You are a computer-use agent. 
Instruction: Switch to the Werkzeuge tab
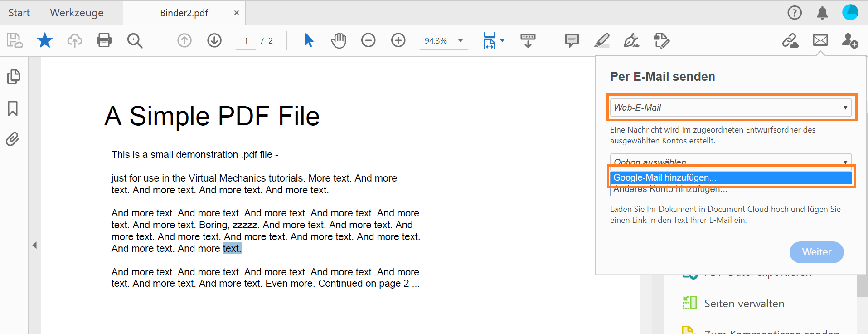(x=77, y=13)
